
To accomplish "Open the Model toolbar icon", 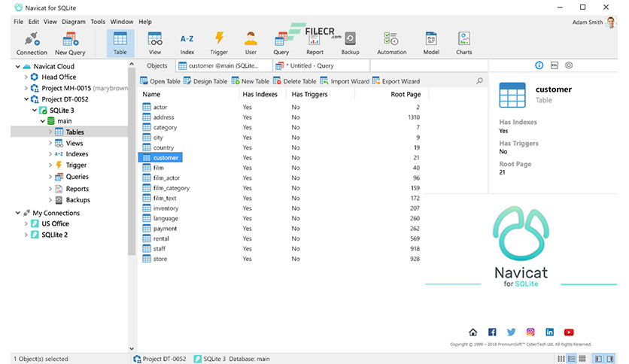I will tap(431, 44).
